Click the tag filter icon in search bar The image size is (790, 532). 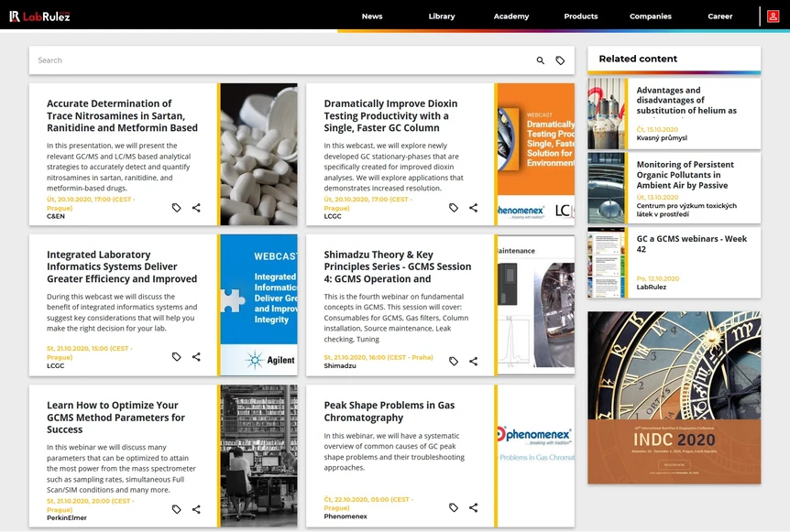click(x=560, y=60)
